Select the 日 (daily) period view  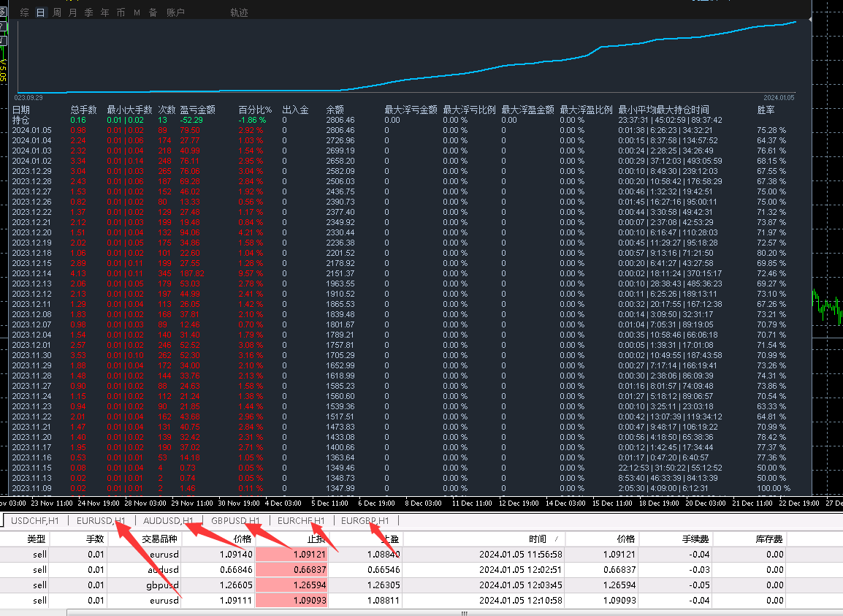click(40, 12)
